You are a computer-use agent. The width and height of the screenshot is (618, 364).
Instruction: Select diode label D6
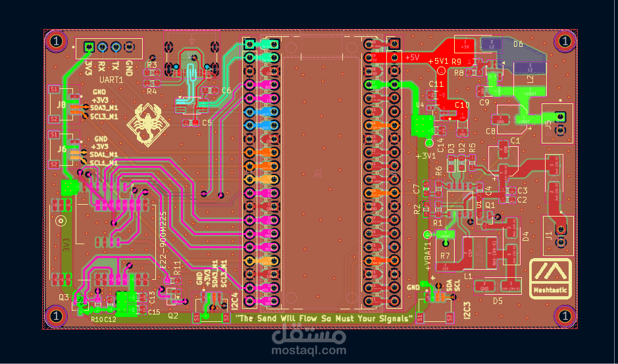coord(518,44)
